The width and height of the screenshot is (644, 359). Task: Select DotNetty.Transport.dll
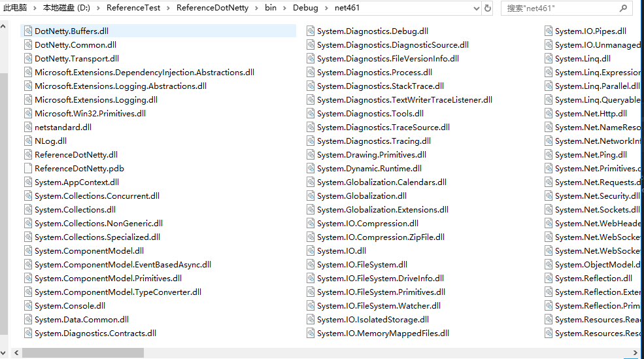point(76,59)
